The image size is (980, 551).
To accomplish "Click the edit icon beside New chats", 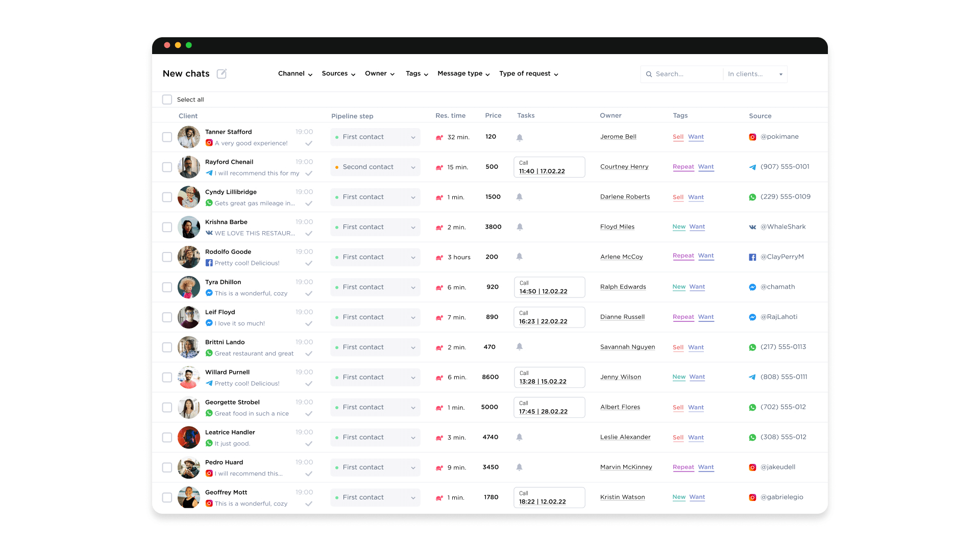I will point(222,74).
